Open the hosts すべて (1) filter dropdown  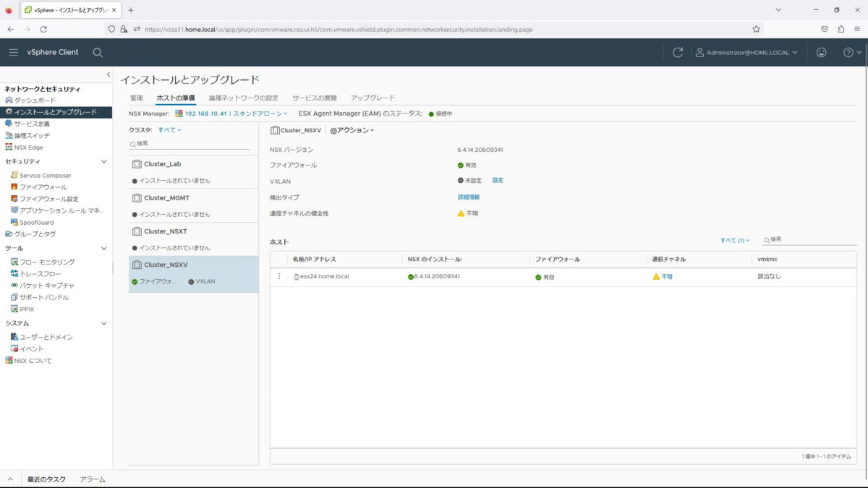(735, 240)
